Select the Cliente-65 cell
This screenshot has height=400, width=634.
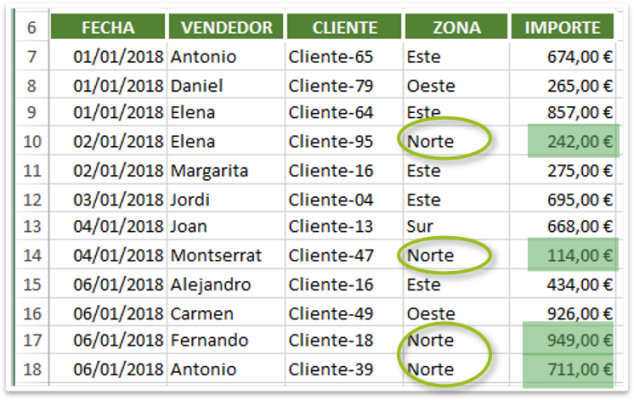344,57
